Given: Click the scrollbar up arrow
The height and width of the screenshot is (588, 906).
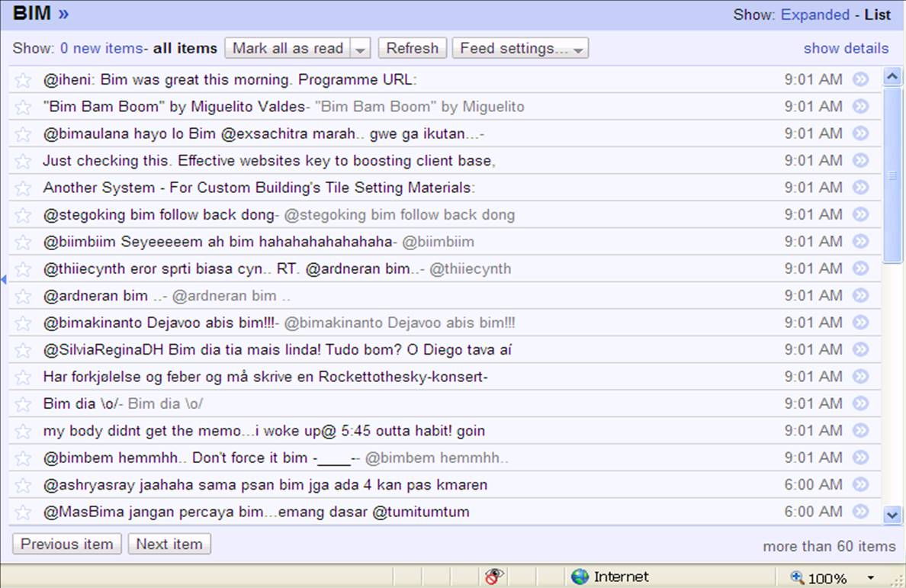Looking at the screenshot, I should pos(892,77).
